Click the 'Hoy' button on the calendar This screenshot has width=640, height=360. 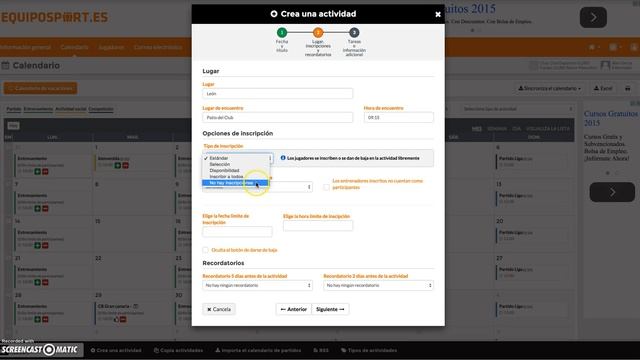click(13, 126)
